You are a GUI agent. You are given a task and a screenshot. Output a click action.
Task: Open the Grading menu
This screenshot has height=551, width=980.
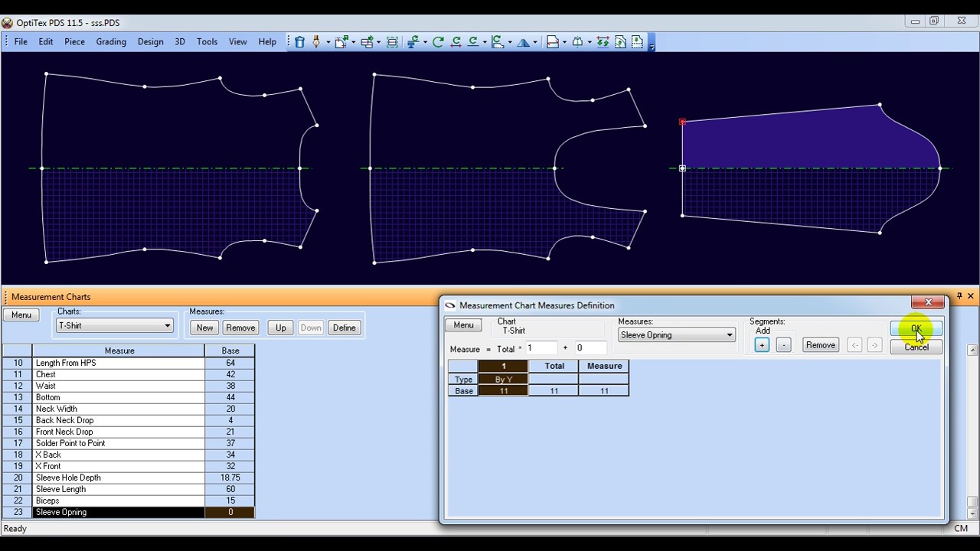[x=111, y=42]
